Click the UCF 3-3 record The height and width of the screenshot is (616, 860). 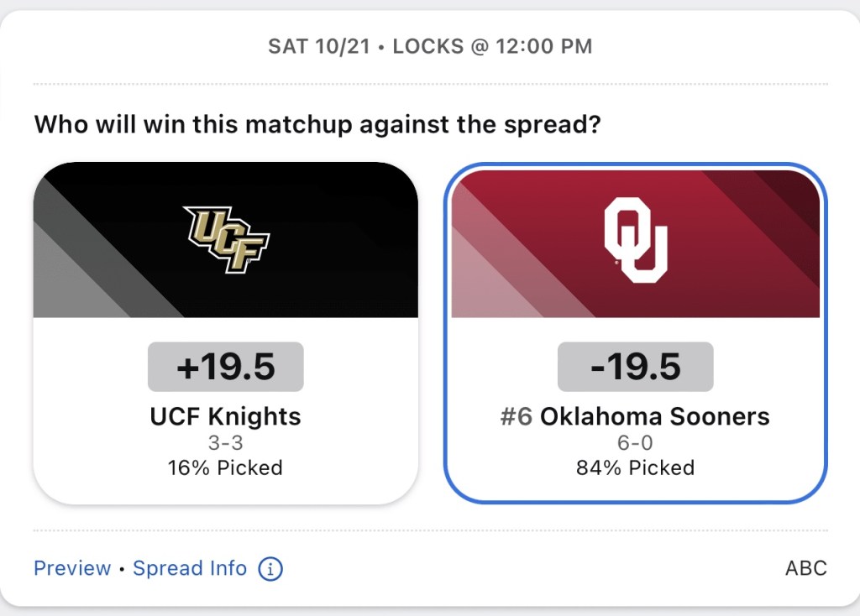[226, 443]
